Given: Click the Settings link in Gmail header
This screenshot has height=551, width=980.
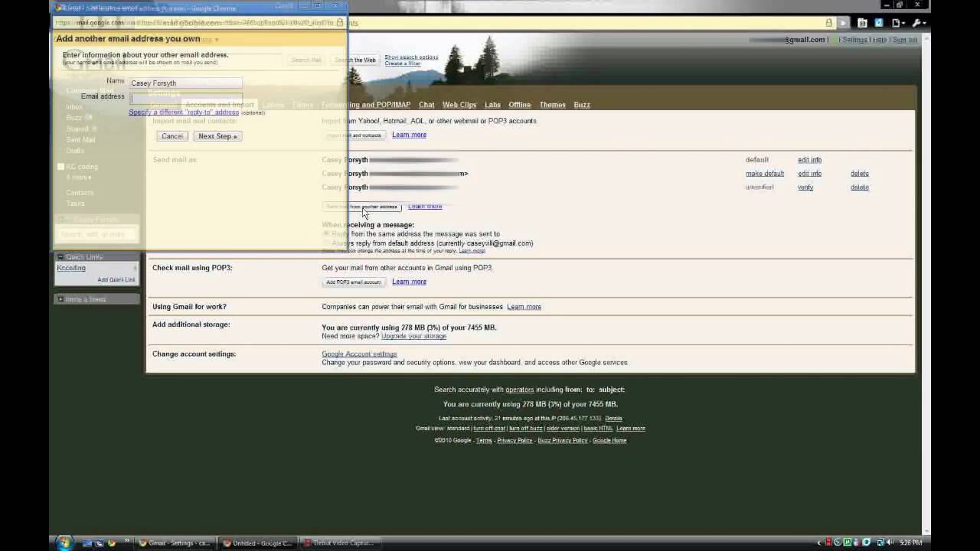Looking at the screenshot, I should (x=854, y=40).
